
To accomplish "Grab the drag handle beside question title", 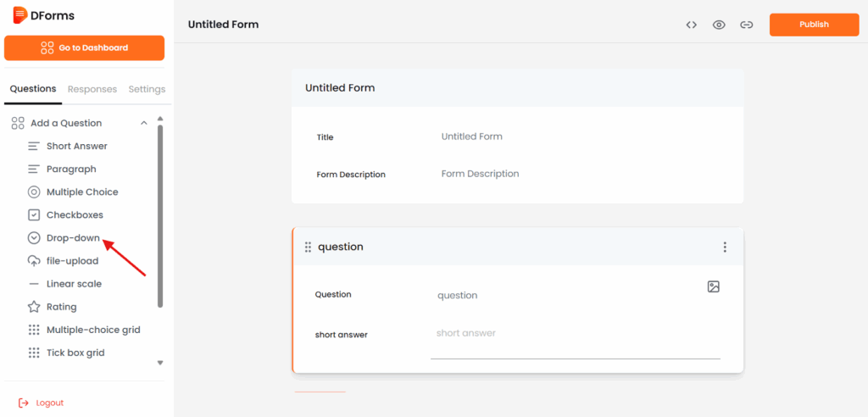I will tap(308, 247).
